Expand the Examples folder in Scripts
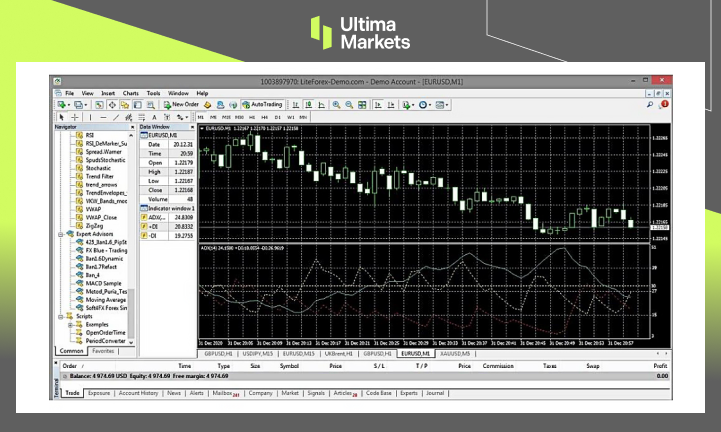 pos(70,325)
